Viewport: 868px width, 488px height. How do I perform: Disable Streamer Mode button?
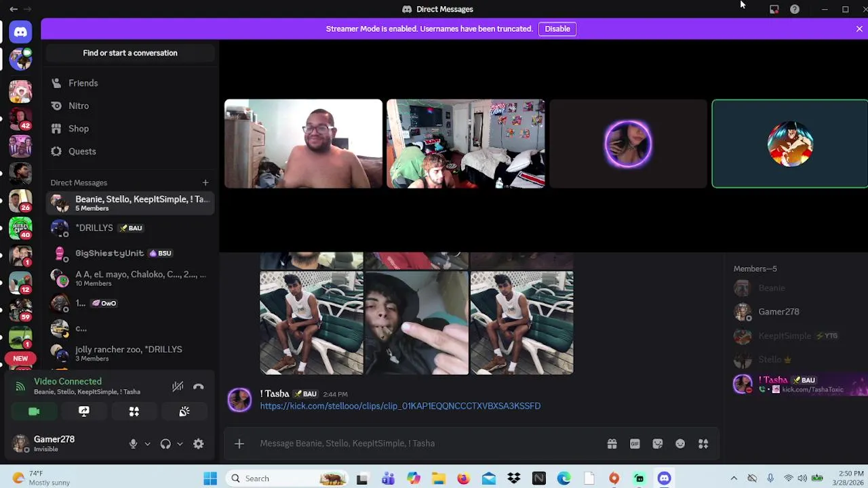click(x=557, y=28)
